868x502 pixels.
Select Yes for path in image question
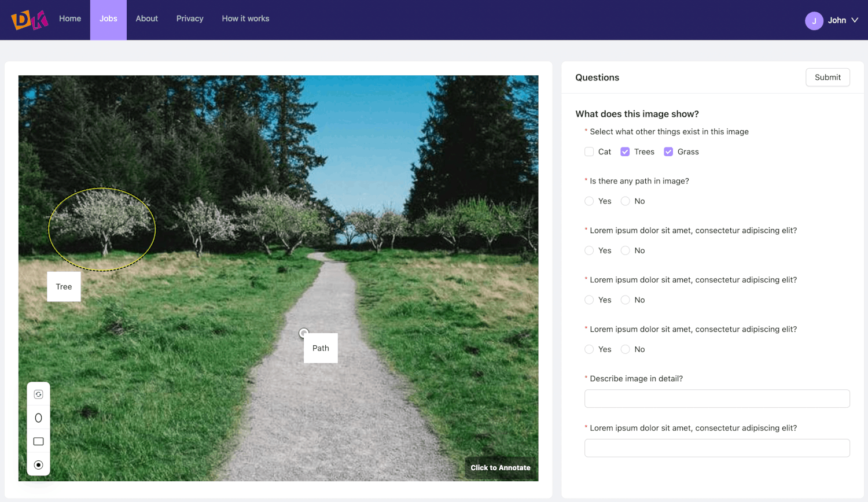pos(589,201)
